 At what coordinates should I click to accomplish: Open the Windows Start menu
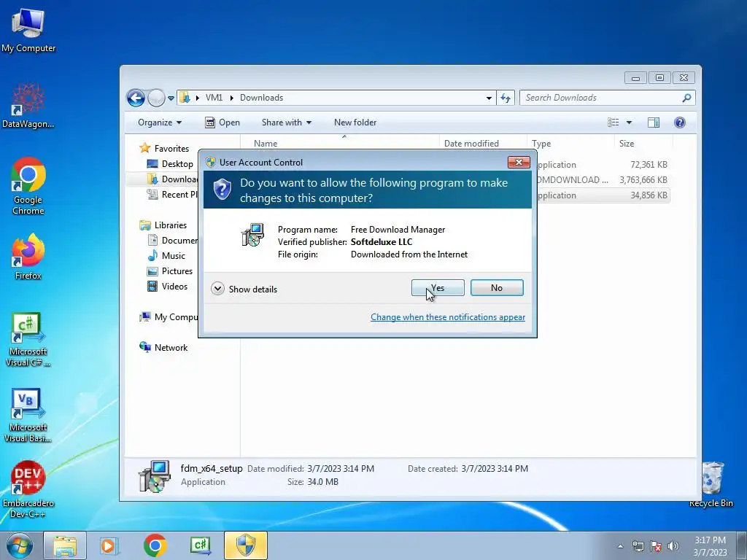(20, 545)
